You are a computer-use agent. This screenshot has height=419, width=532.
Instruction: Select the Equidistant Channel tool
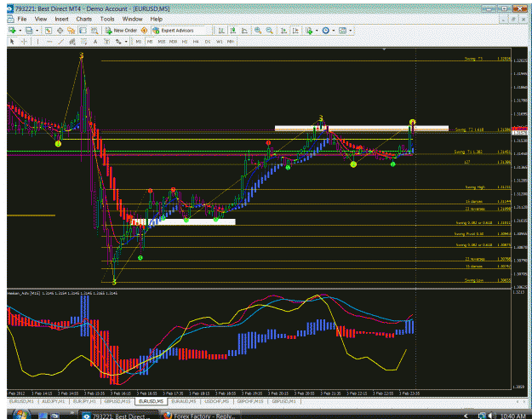[x=72, y=42]
